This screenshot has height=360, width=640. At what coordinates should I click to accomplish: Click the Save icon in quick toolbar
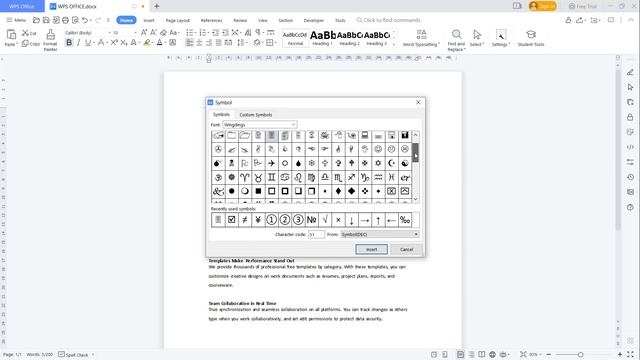pos(46,20)
